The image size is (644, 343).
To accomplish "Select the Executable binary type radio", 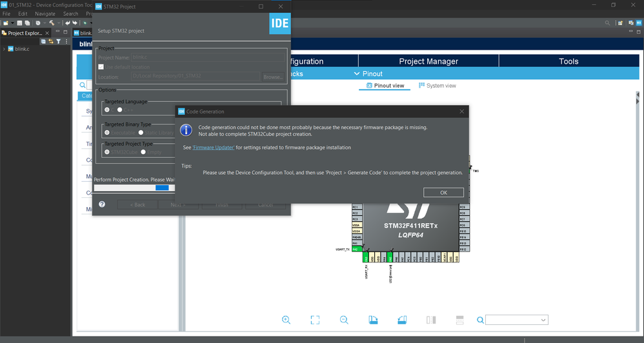I will pyautogui.click(x=106, y=133).
